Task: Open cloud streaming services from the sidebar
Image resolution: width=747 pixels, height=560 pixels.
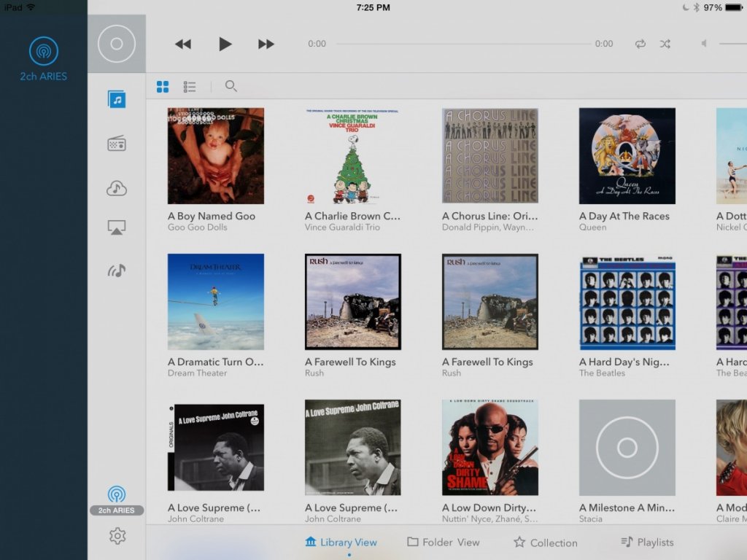Action: tap(117, 188)
